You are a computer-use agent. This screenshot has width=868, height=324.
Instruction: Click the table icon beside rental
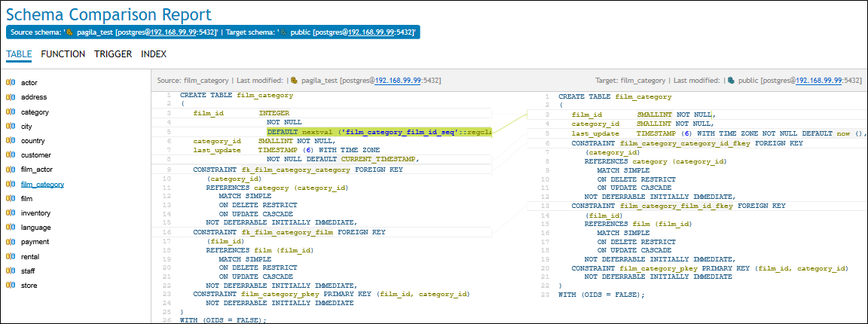pos(10,256)
